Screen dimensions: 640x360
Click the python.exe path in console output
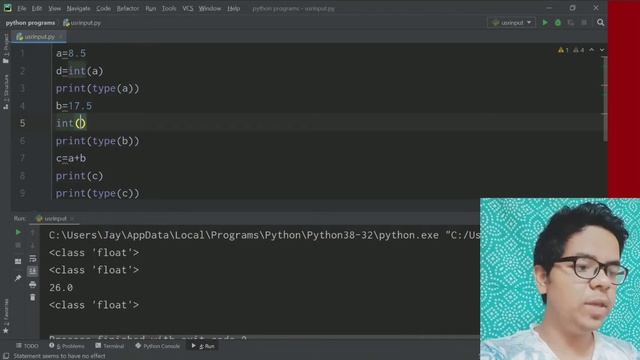[x=244, y=236]
